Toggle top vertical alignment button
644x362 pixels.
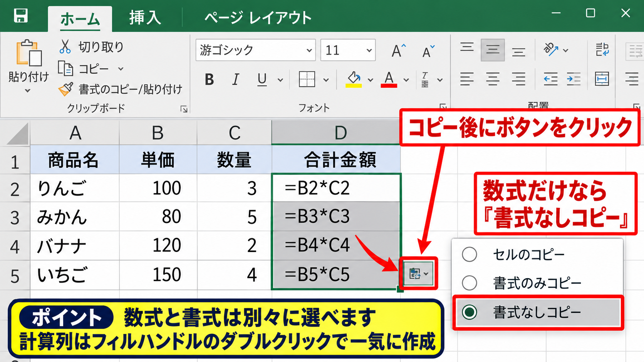pyautogui.click(x=467, y=48)
